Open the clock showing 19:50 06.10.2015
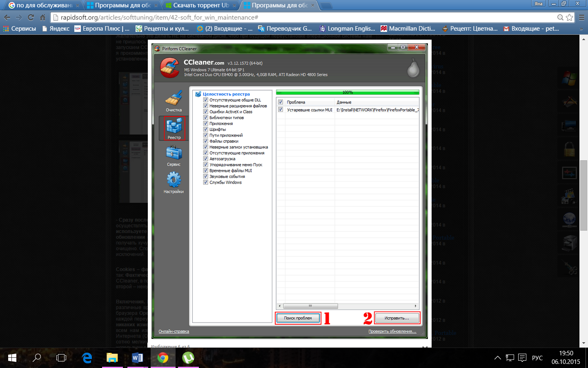The height and width of the screenshot is (368, 588). click(566, 357)
